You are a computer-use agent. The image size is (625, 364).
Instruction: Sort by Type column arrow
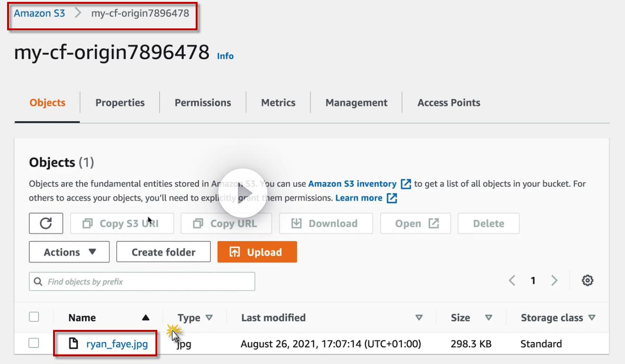point(209,318)
